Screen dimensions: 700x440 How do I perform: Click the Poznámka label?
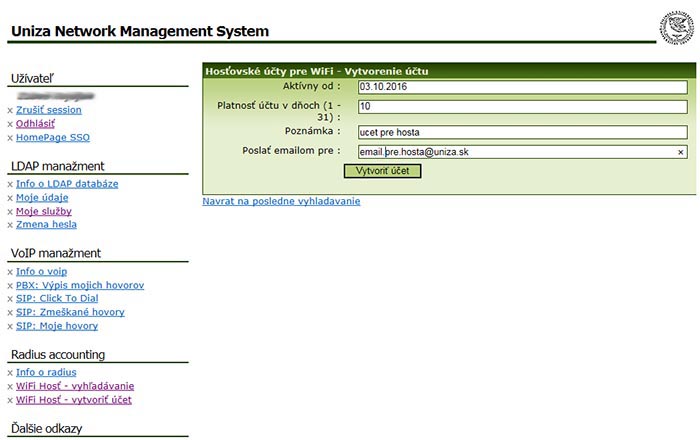click(312, 131)
